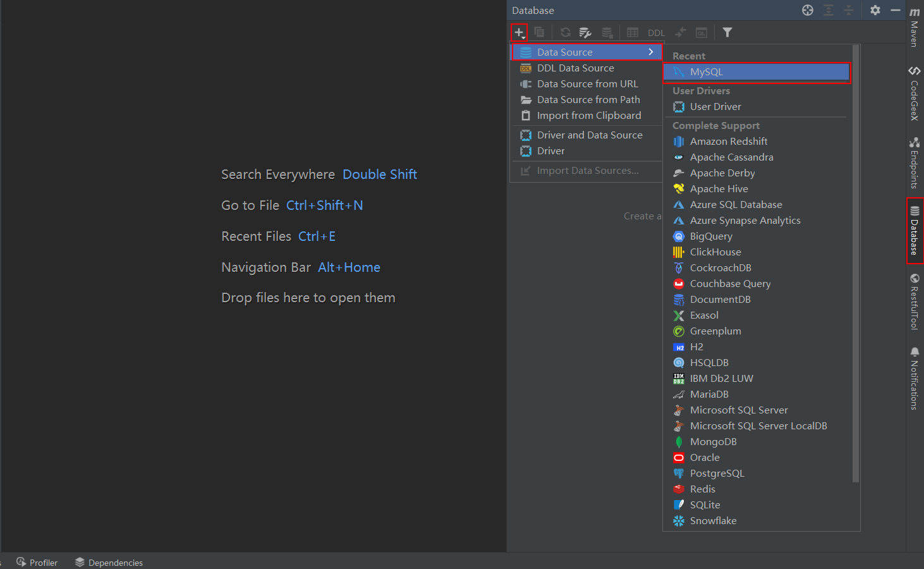Click the Deactivate database stop icon
924x569 pixels.
pos(607,32)
